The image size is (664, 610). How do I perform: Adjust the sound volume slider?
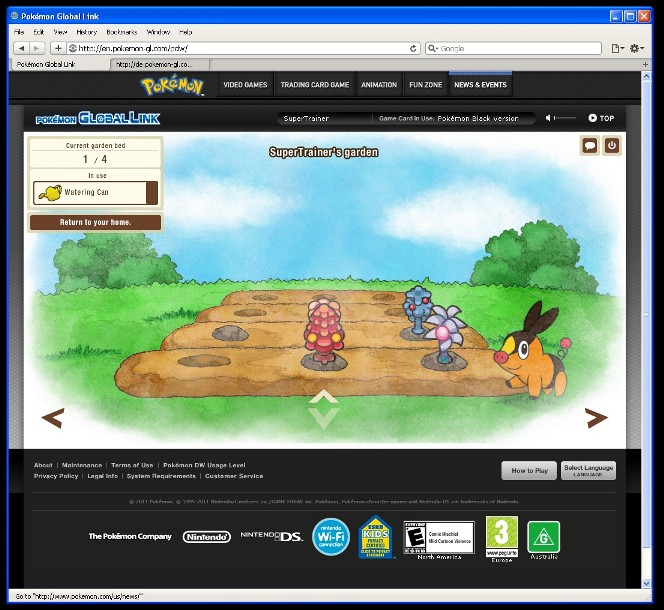point(566,118)
